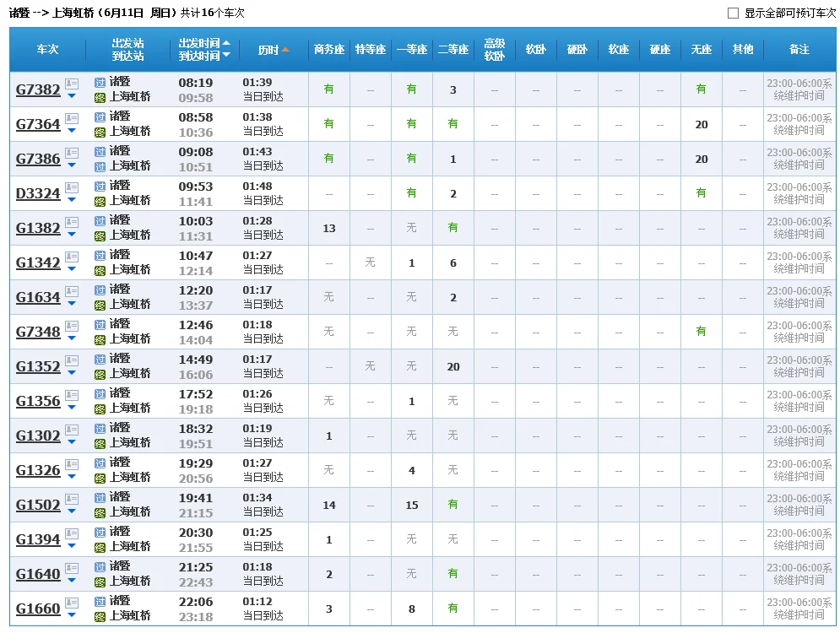
Task: Sort by the 出发时间/到达时间 column header
Action: (x=203, y=50)
